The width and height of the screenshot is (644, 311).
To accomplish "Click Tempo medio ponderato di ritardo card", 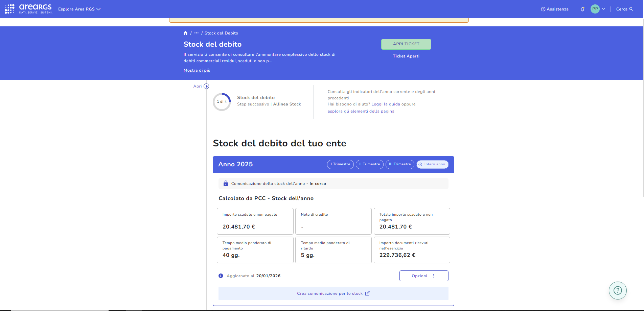I will coord(333,250).
